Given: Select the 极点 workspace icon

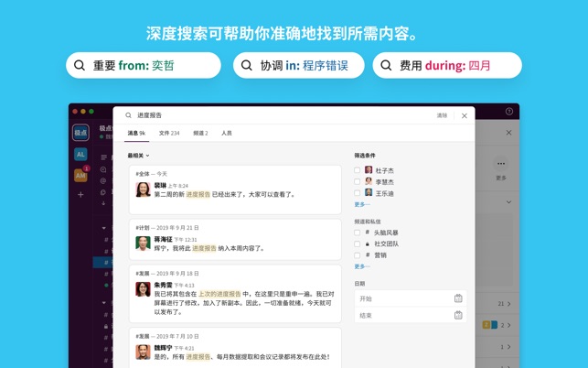Looking at the screenshot, I should click(80, 133).
